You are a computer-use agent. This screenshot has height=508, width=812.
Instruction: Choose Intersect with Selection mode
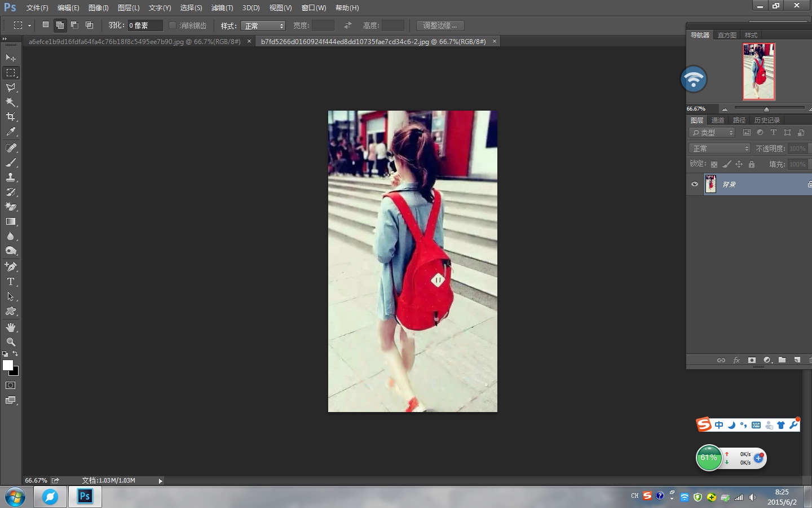(x=89, y=25)
